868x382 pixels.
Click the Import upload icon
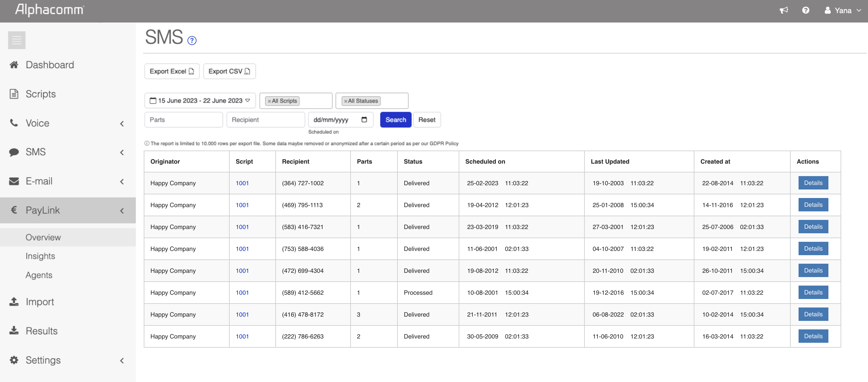pos(14,302)
